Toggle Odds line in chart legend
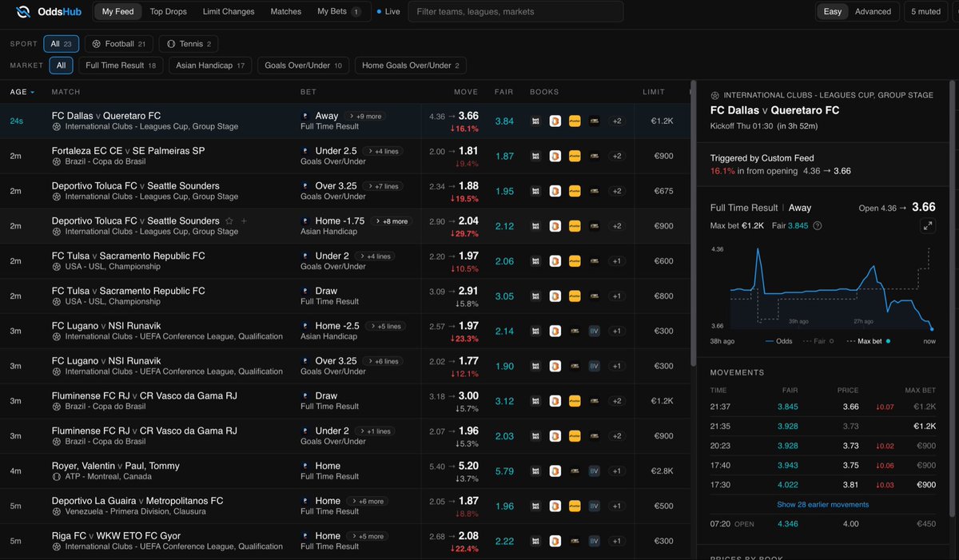The width and height of the screenshot is (959, 560). point(778,341)
